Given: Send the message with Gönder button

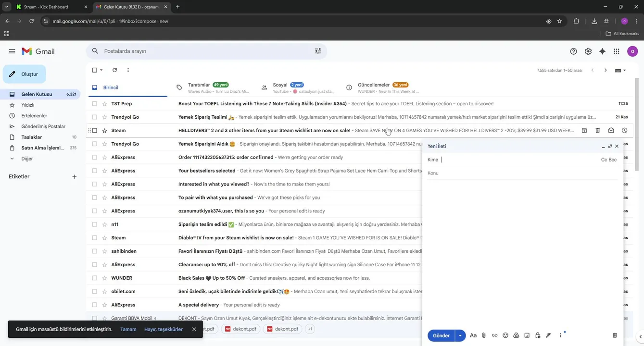Looking at the screenshot, I should 441,335.
